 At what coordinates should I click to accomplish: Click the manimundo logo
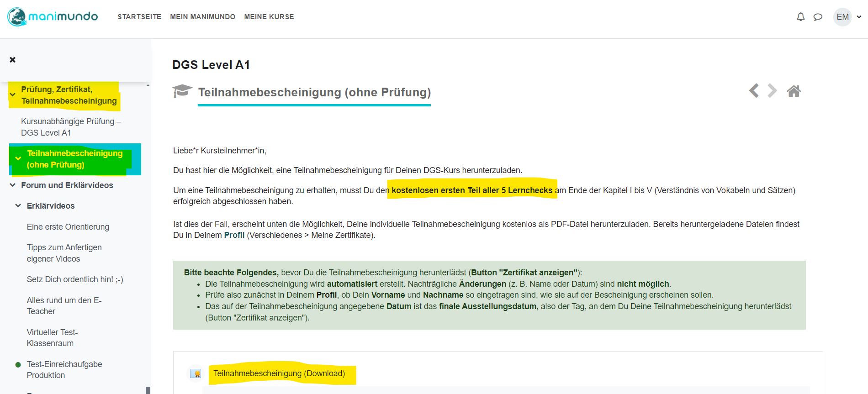coord(53,17)
